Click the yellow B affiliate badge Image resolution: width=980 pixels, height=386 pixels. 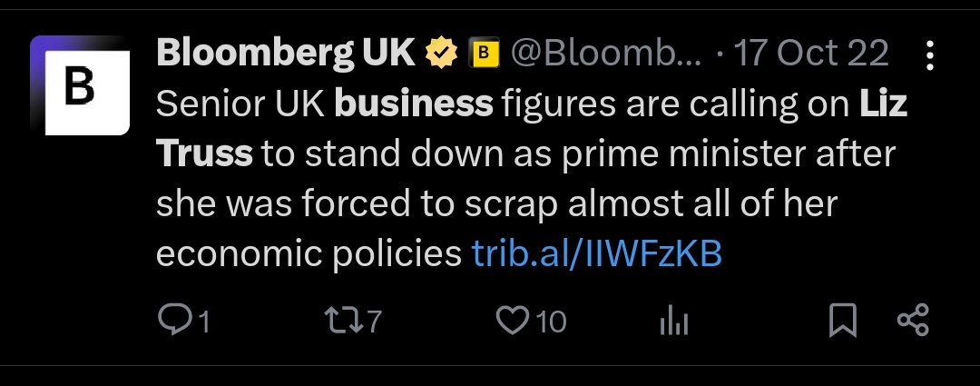click(x=484, y=54)
